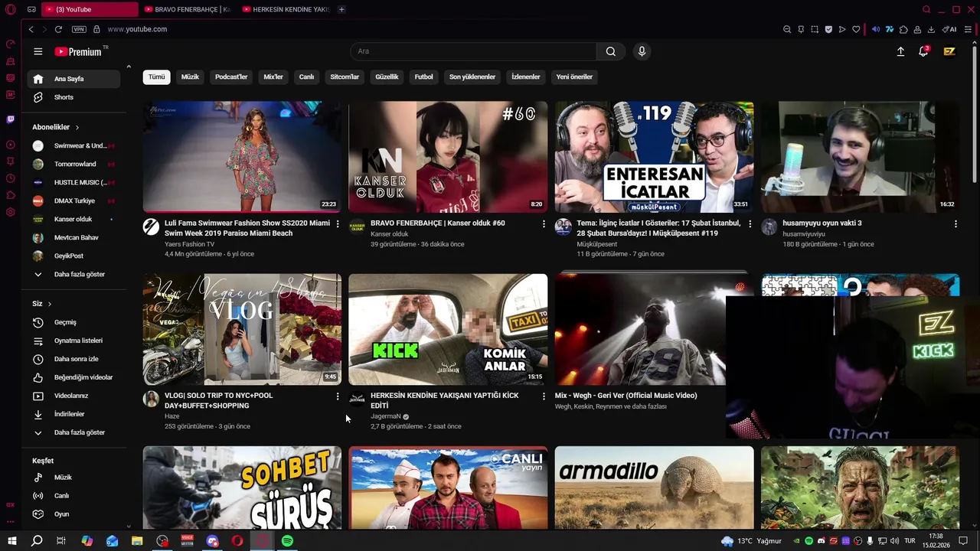Screen dimensions: 980x551
Task: Open a new browser tab with plus
Action: [x=341, y=9]
